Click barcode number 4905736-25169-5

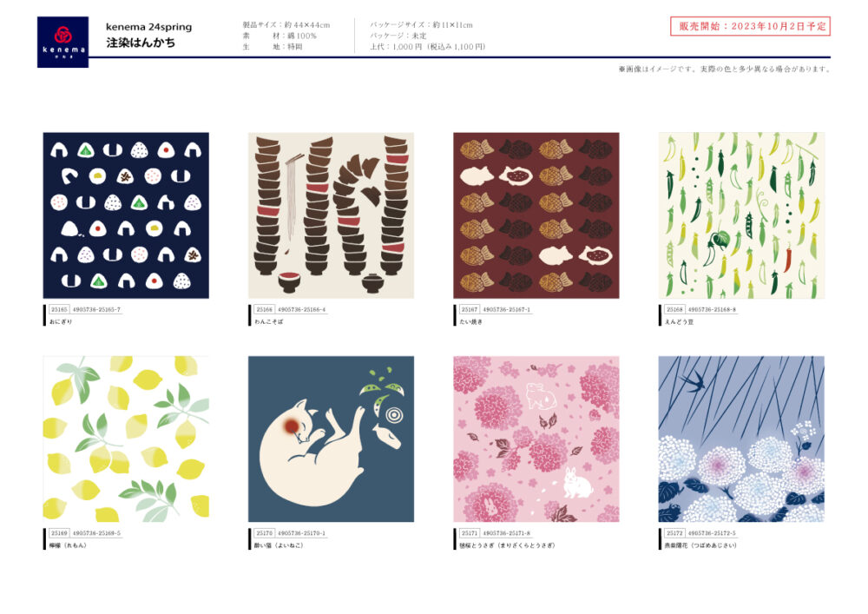pos(96,533)
